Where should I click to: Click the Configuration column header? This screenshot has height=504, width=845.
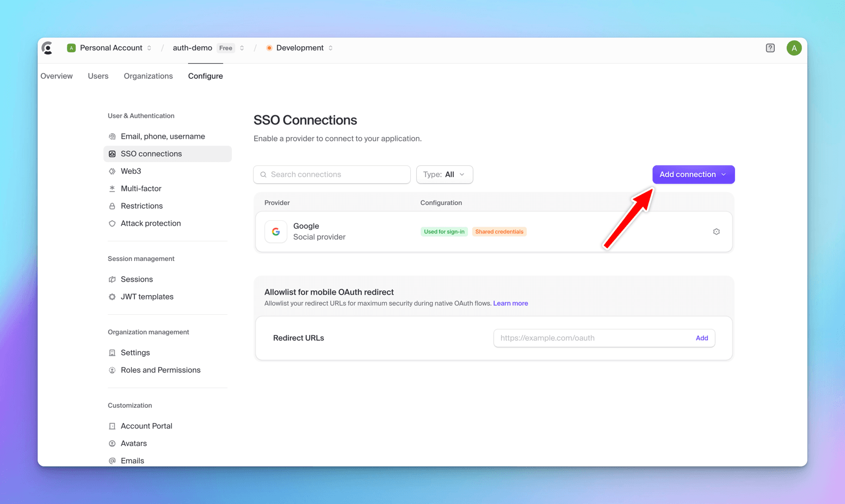pyautogui.click(x=441, y=203)
